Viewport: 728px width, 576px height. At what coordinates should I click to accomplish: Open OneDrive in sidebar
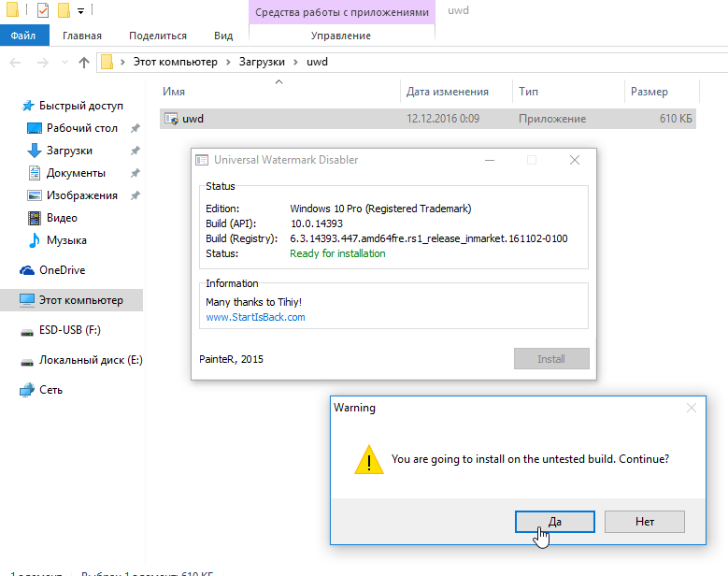tap(63, 270)
